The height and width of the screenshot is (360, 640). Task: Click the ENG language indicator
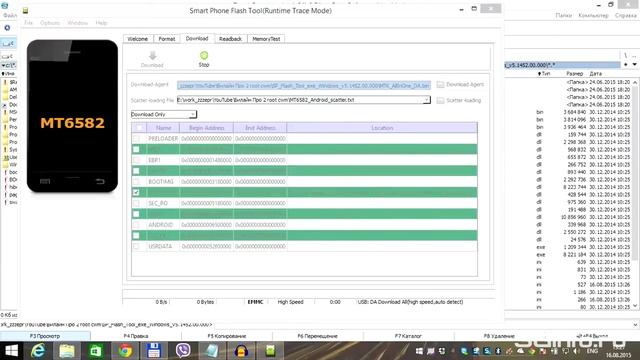592,351
